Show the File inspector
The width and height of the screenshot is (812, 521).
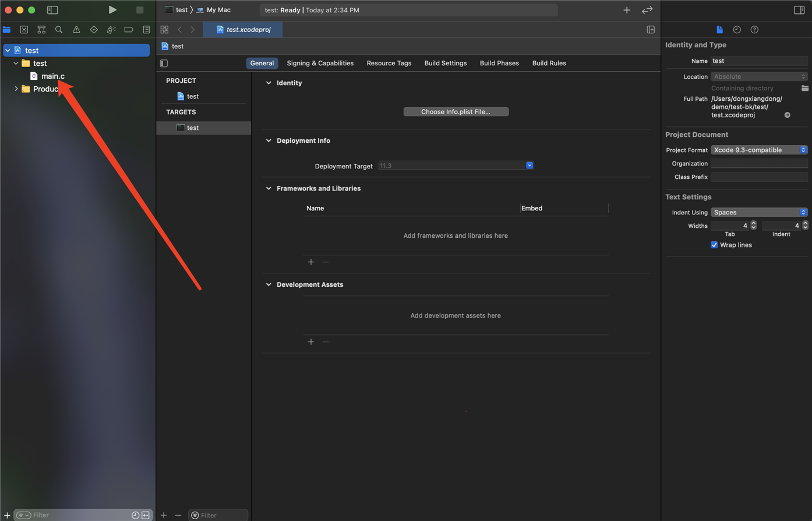tap(719, 30)
